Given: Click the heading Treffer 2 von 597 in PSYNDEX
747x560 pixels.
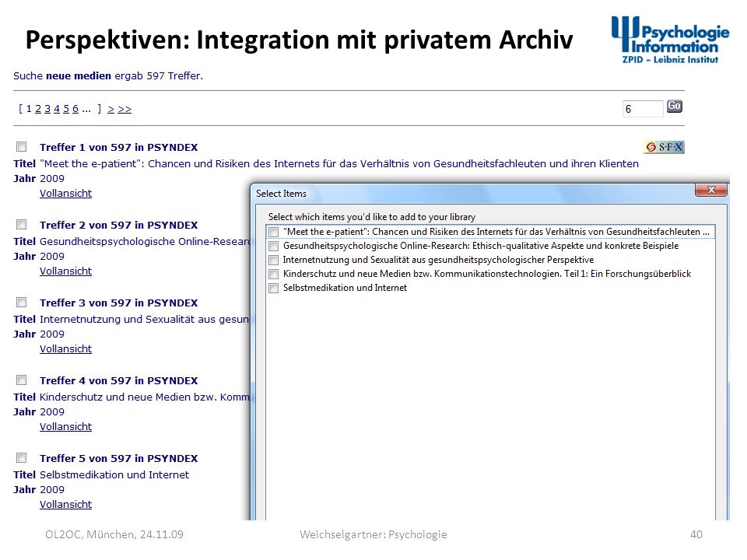Looking at the screenshot, I should [118, 225].
